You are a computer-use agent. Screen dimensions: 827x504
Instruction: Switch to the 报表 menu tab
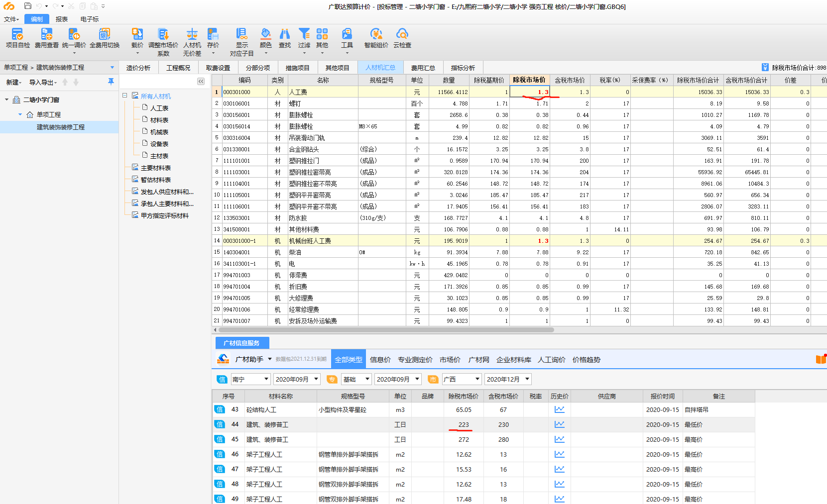coord(62,19)
